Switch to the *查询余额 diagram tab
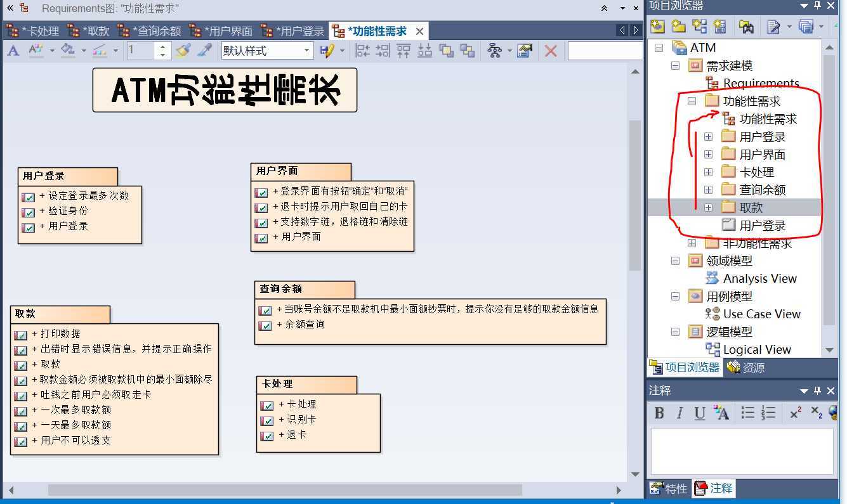Screen dimensions: 847x504 (150, 31)
